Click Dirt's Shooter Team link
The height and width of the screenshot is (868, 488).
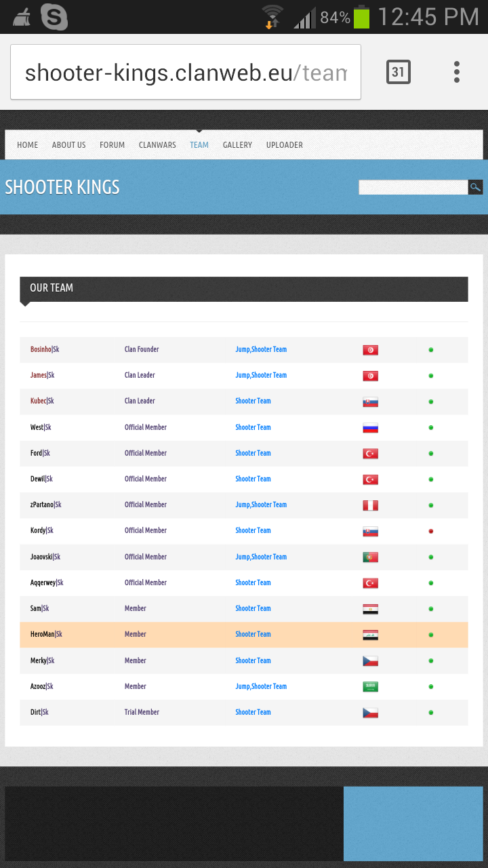pyautogui.click(x=253, y=712)
